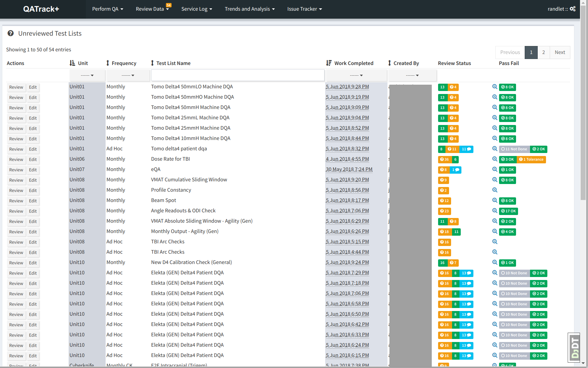This screenshot has width=588, height=368.
Task: Click magnifier icon for eQA row
Action: [x=495, y=169]
